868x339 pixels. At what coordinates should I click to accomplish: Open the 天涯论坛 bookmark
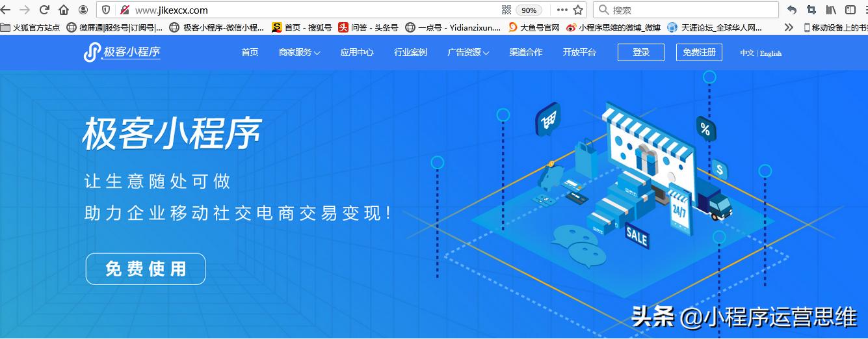click(715, 27)
